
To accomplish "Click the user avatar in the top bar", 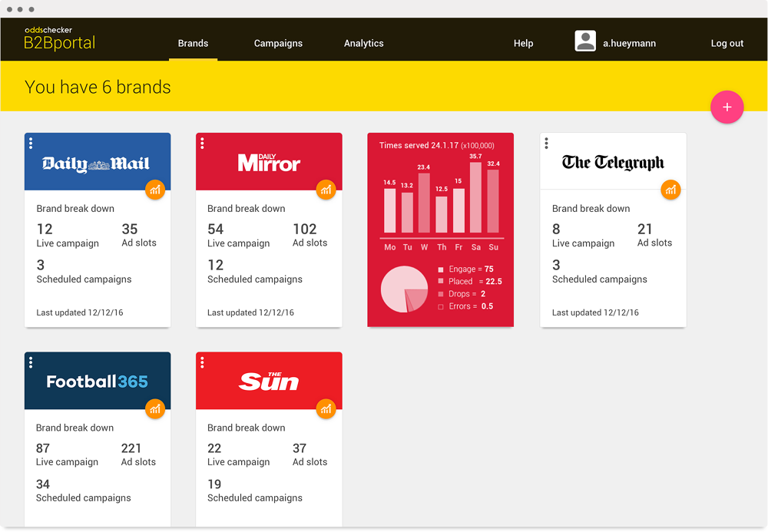I will (585, 41).
